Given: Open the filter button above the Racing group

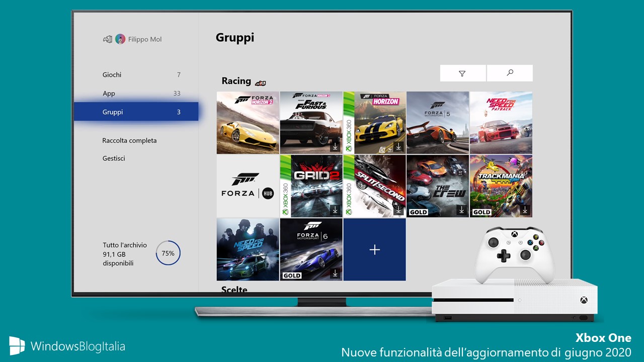Looking at the screenshot, I should click(x=462, y=73).
